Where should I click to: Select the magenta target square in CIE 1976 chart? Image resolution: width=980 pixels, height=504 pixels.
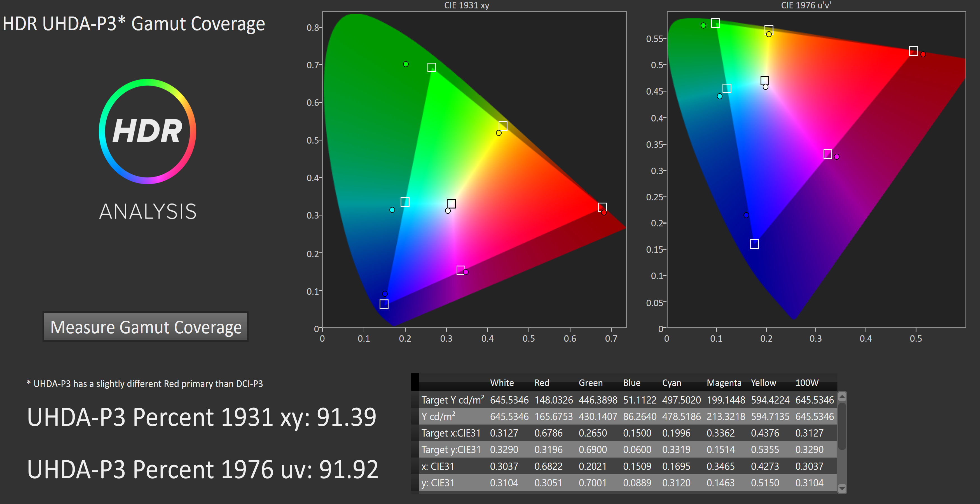827,154
